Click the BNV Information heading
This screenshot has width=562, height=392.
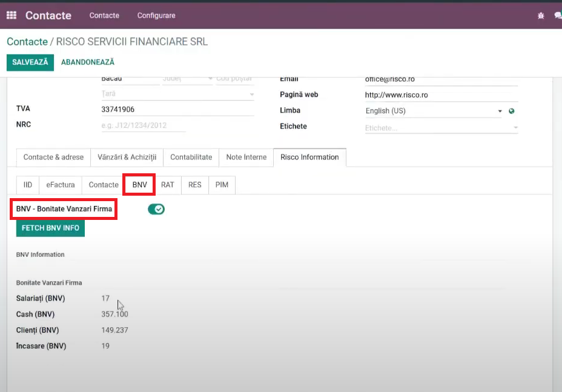(x=40, y=254)
